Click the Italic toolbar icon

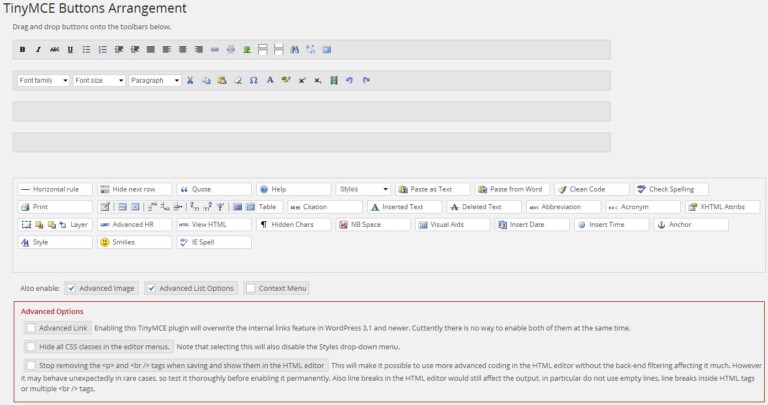(38, 49)
